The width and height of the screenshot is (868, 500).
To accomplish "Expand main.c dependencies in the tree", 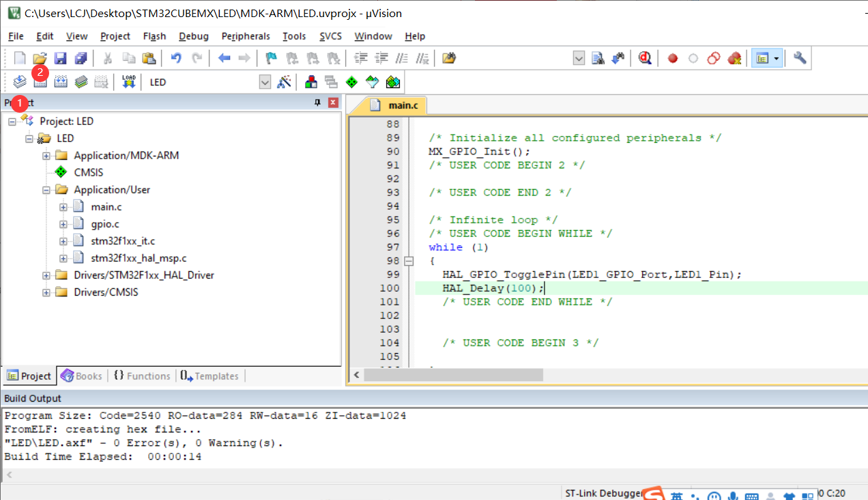I will [x=63, y=207].
